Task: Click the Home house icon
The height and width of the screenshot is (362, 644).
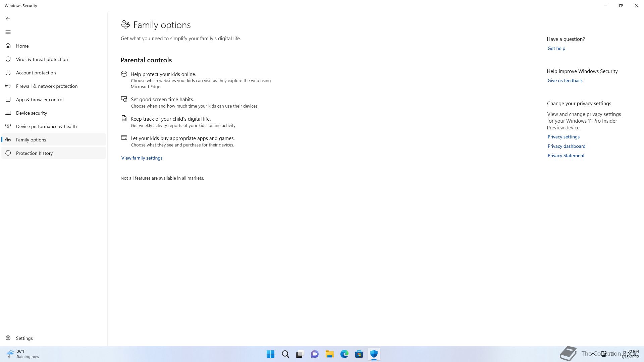Action: coord(8,46)
